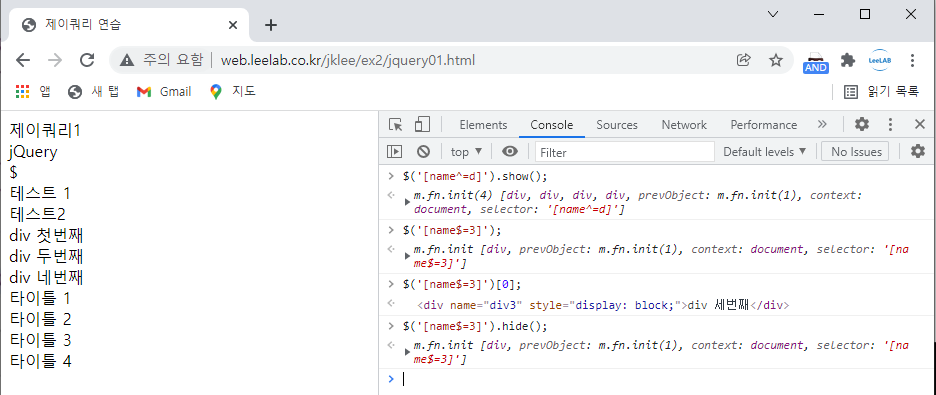Open a new browser tab
Viewport: 936px width, 395px height.
271,25
